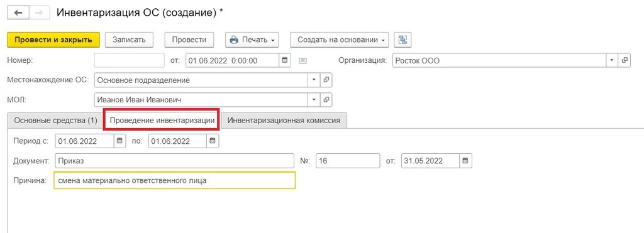Open calendar for order date 31.05.2022
Viewport: 644px width, 233px height.
(x=466, y=160)
